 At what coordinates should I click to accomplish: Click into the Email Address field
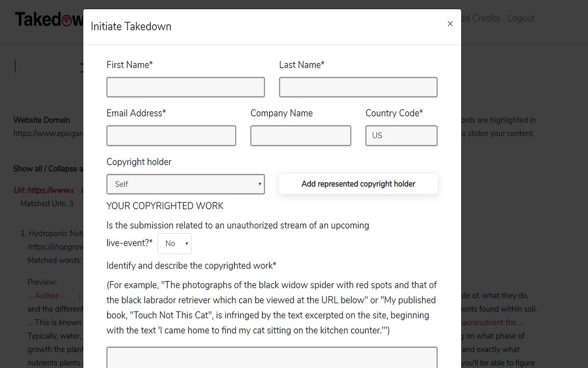coord(171,136)
